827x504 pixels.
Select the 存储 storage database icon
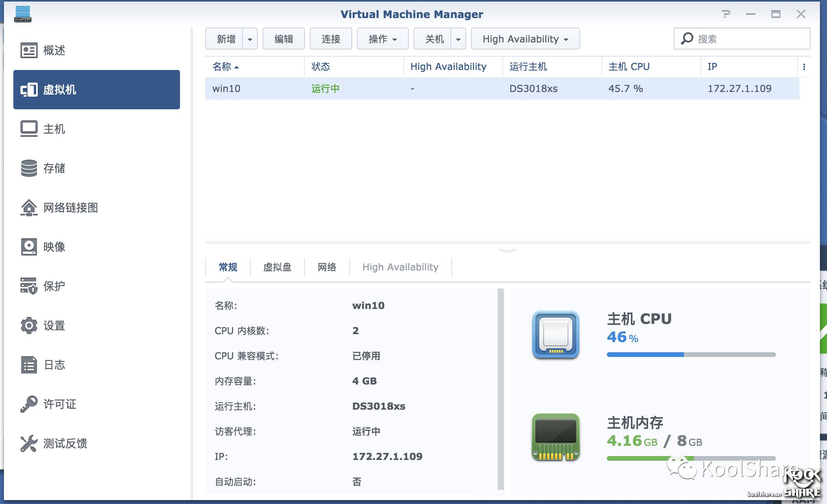click(29, 168)
